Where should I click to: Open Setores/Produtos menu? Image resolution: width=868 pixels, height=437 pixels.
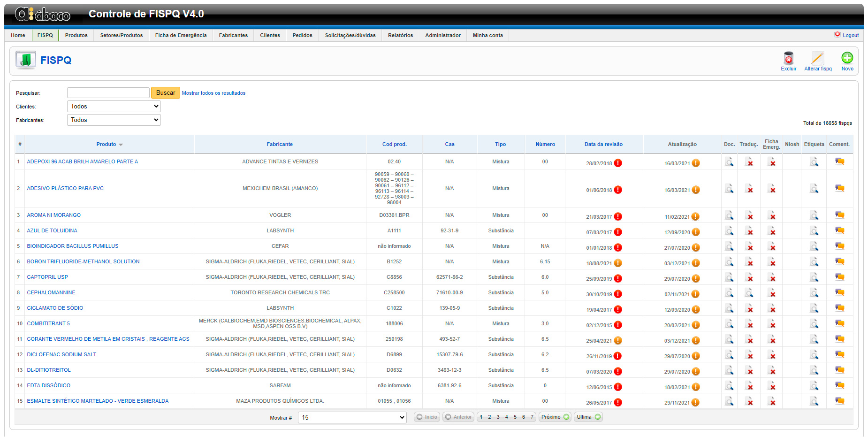point(122,35)
